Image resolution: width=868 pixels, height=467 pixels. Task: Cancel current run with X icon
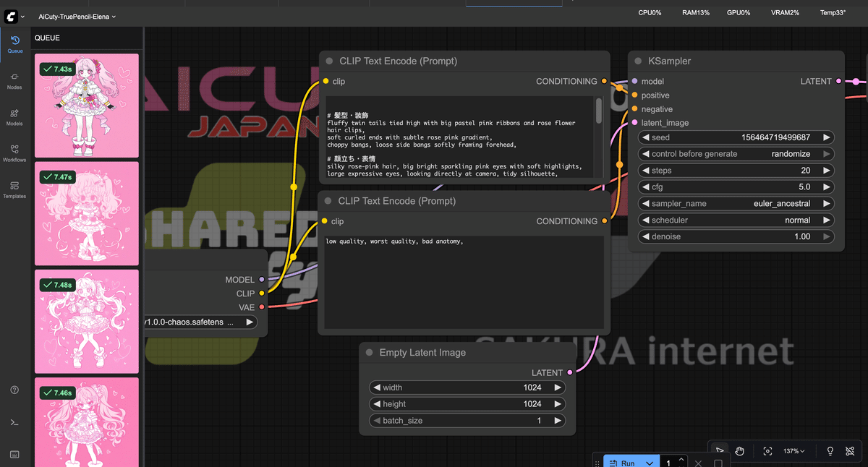(698, 463)
